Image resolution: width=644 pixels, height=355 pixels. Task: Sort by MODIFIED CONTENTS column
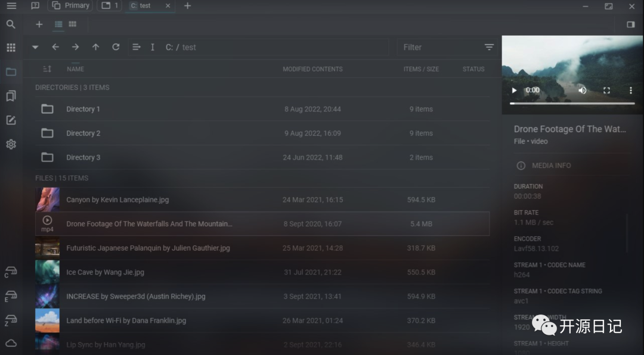click(312, 69)
